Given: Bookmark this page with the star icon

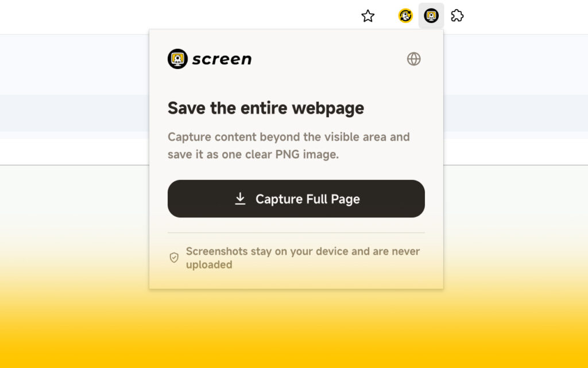Looking at the screenshot, I should (367, 16).
